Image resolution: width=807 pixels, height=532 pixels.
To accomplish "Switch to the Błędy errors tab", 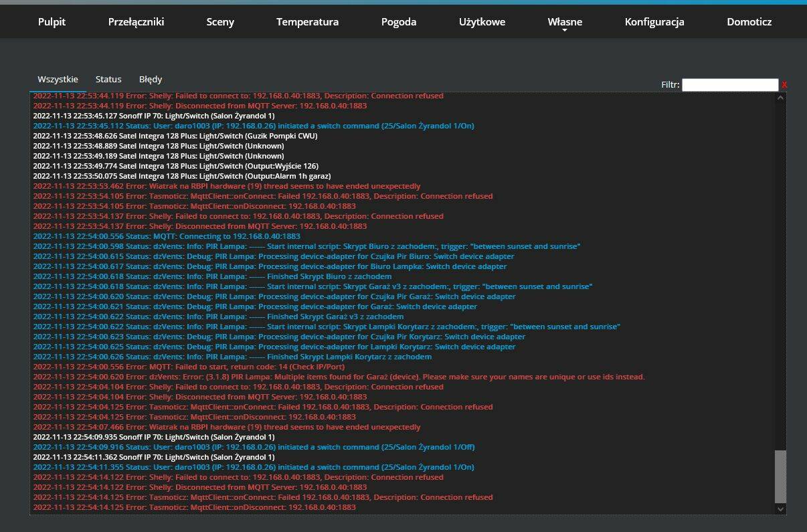I will click(x=151, y=80).
